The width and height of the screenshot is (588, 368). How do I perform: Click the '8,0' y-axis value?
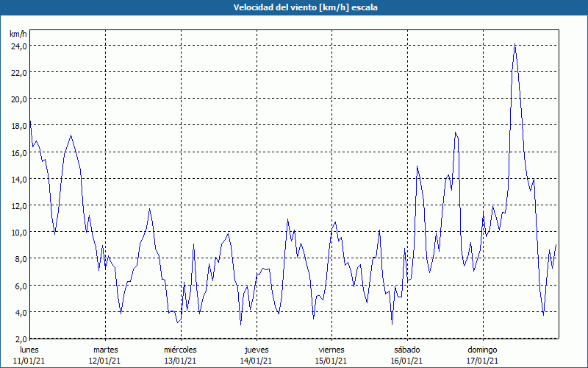(x=21, y=259)
